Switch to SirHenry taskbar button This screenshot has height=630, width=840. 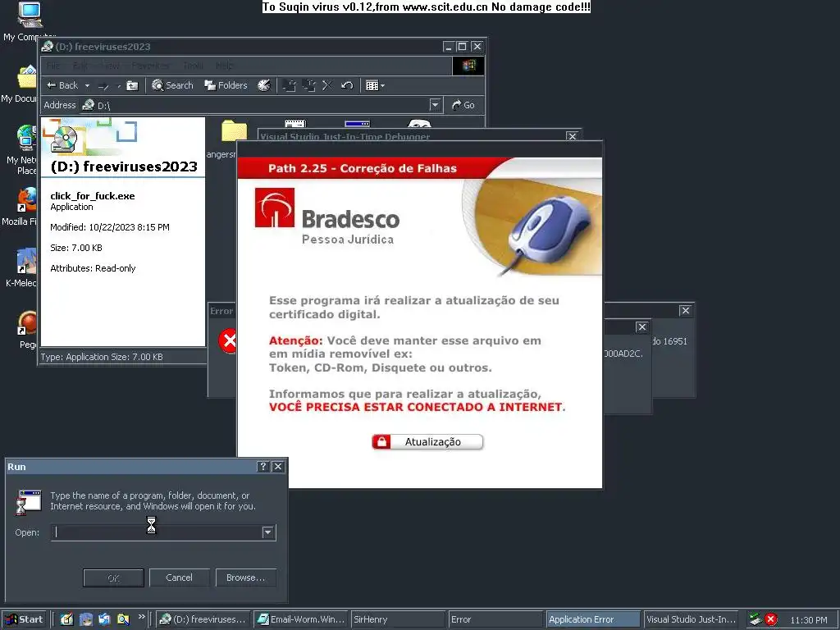(x=398, y=619)
